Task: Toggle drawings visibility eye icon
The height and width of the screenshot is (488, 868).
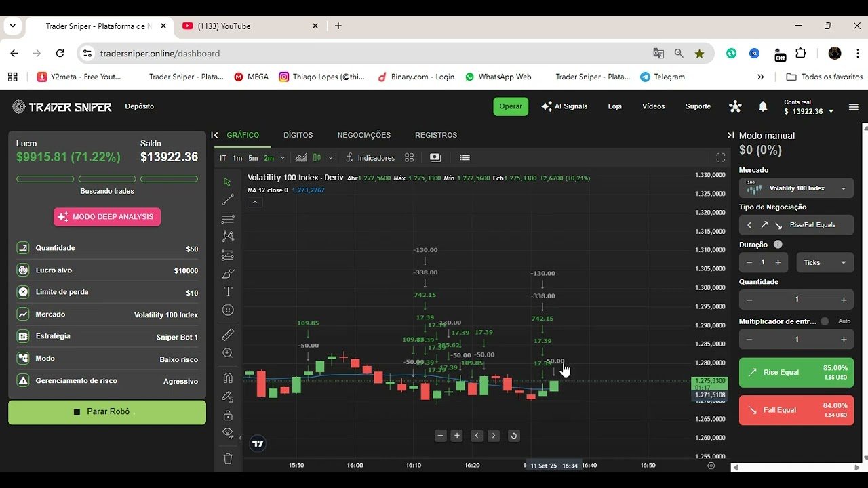Action: (x=228, y=433)
